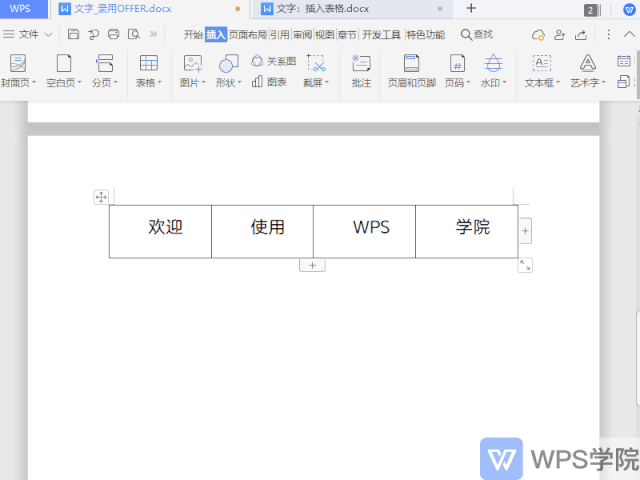
Task: Insert a 封面页 cover page
Action: (x=18, y=64)
